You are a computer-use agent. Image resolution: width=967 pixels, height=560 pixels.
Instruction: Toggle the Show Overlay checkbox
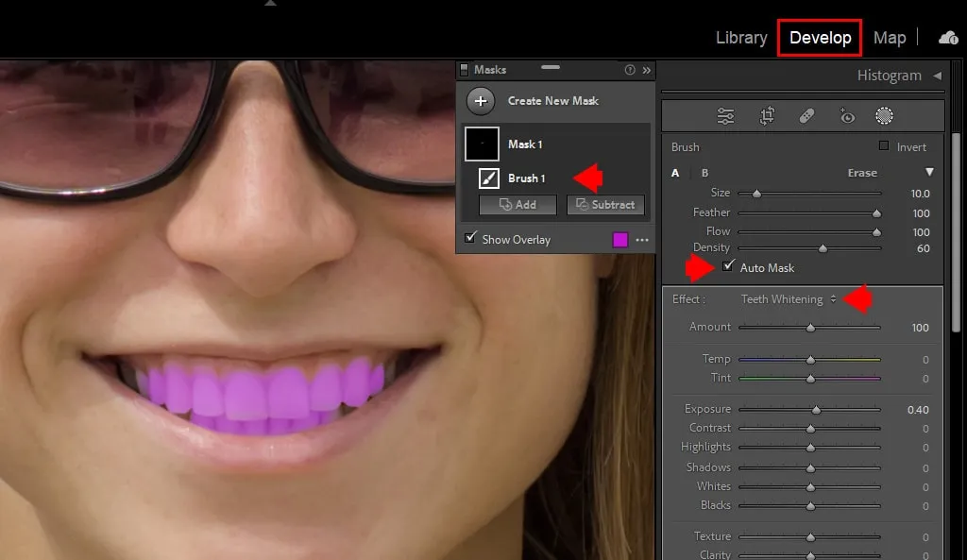[x=471, y=239]
